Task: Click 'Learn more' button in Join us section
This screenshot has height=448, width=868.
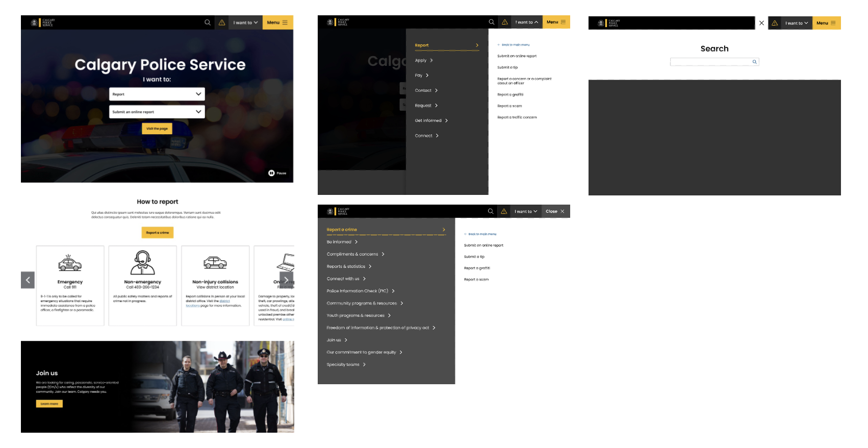Action: pyautogui.click(x=49, y=404)
